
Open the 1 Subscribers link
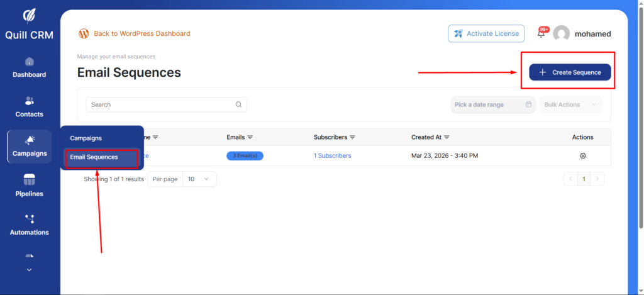pyautogui.click(x=332, y=156)
